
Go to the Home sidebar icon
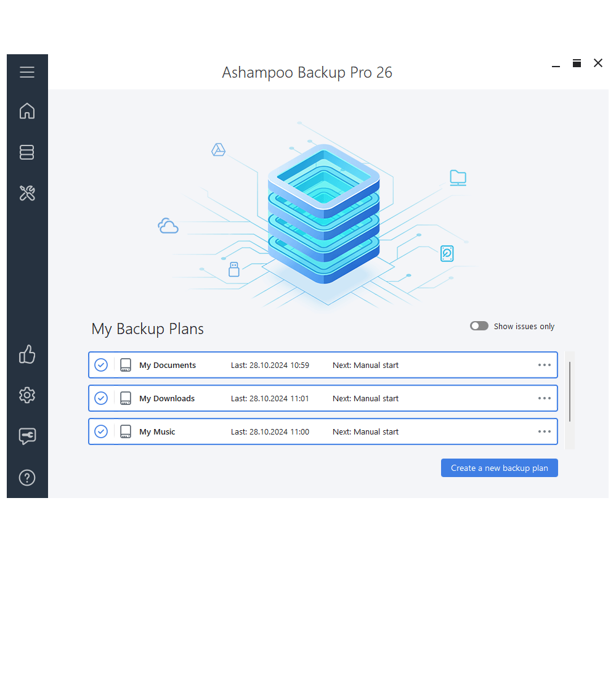(x=27, y=111)
